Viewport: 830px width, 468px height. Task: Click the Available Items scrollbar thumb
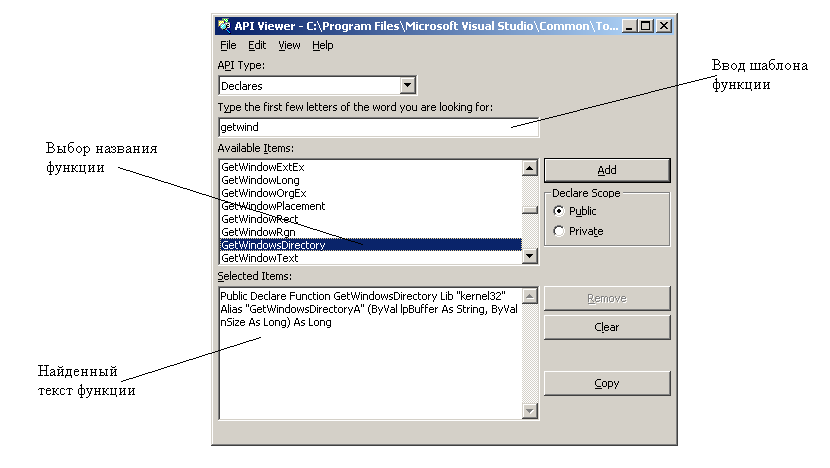[x=529, y=210]
